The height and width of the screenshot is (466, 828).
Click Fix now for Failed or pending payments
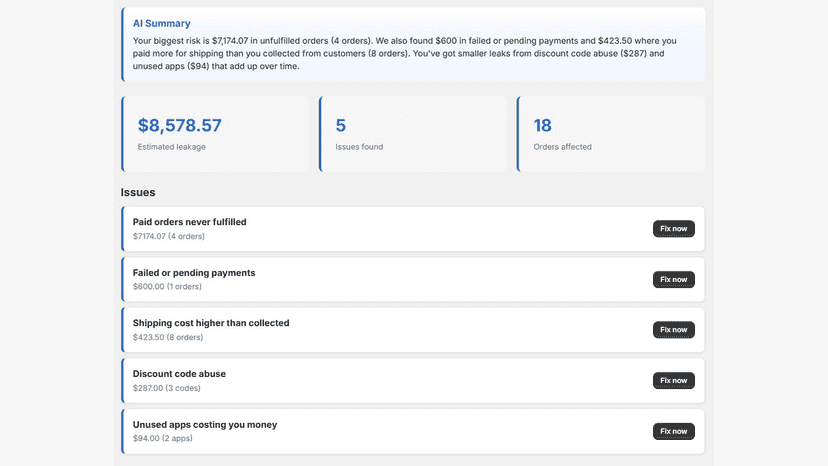coord(673,279)
